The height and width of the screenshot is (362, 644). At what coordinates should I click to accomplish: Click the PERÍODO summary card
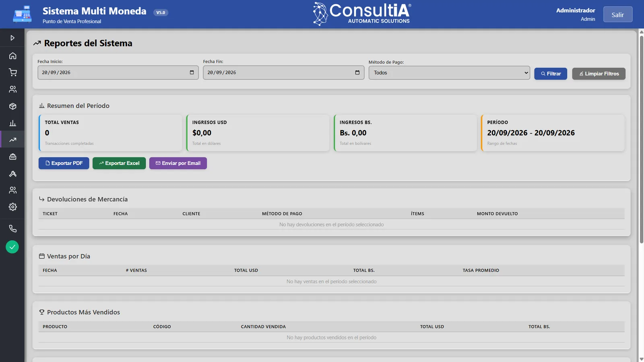tap(553, 133)
